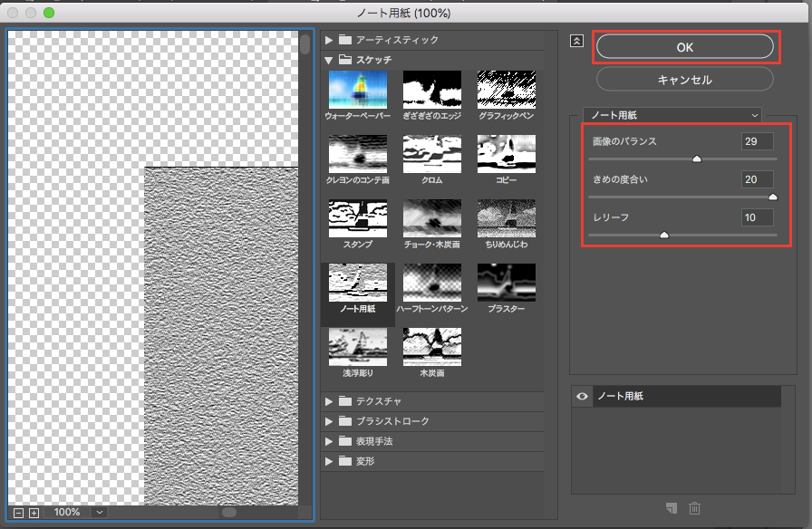This screenshot has width=812, height=529.
Task: Click the キャンセル button
Action: coord(684,80)
